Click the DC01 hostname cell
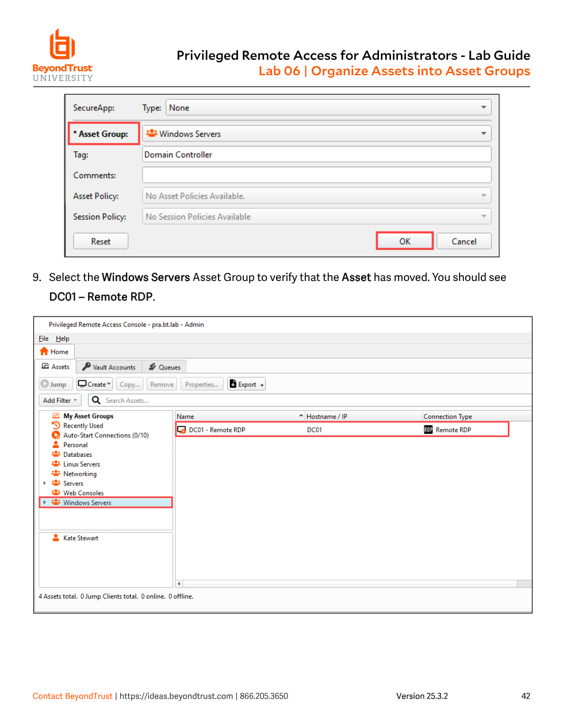Image resolution: width=563 pixels, height=728 pixels. click(315, 430)
